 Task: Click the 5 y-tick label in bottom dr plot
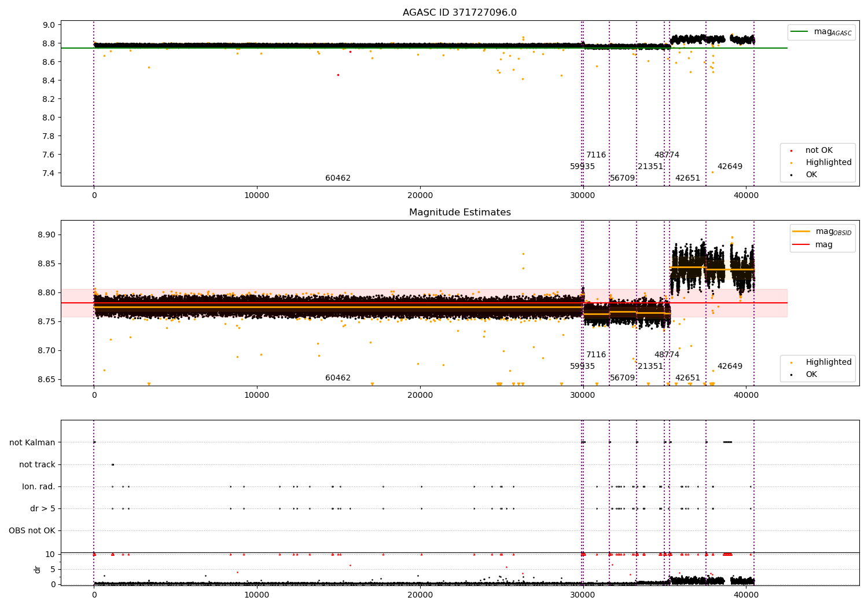(x=53, y=570)
